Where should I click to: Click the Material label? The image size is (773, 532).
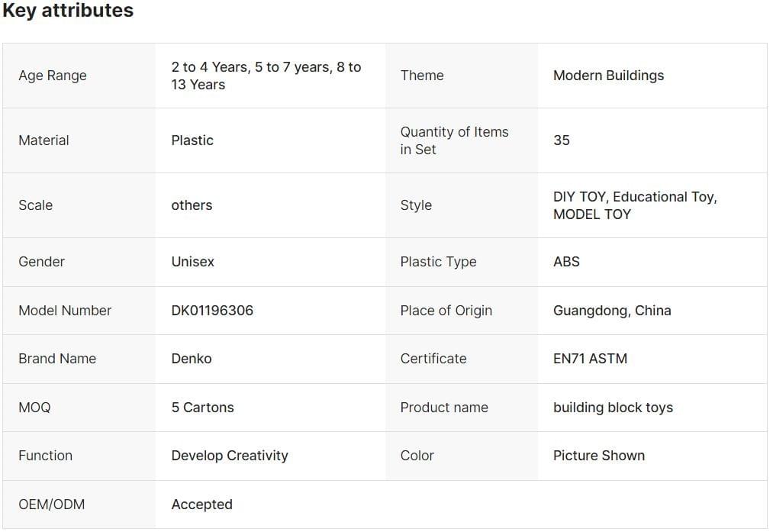coord(43,140)
